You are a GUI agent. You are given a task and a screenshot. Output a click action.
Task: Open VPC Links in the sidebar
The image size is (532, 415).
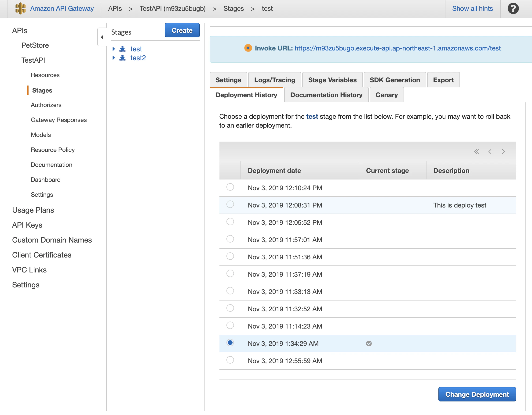pyautogui.click(x=29, y=270)
